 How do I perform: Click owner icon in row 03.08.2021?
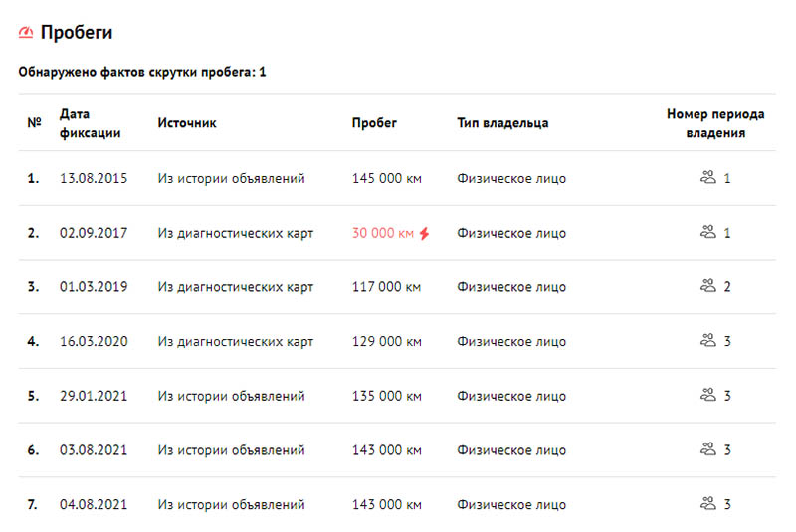(708, 448)
